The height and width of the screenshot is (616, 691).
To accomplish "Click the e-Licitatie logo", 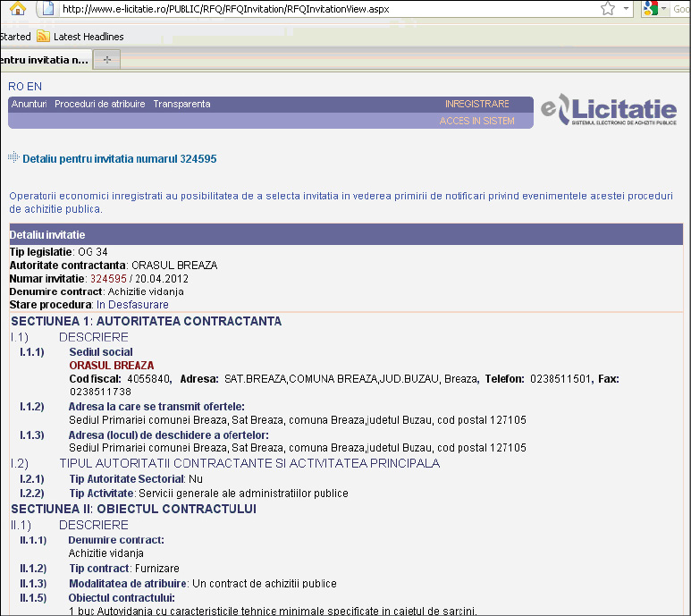I will click(x=609, y=112).
